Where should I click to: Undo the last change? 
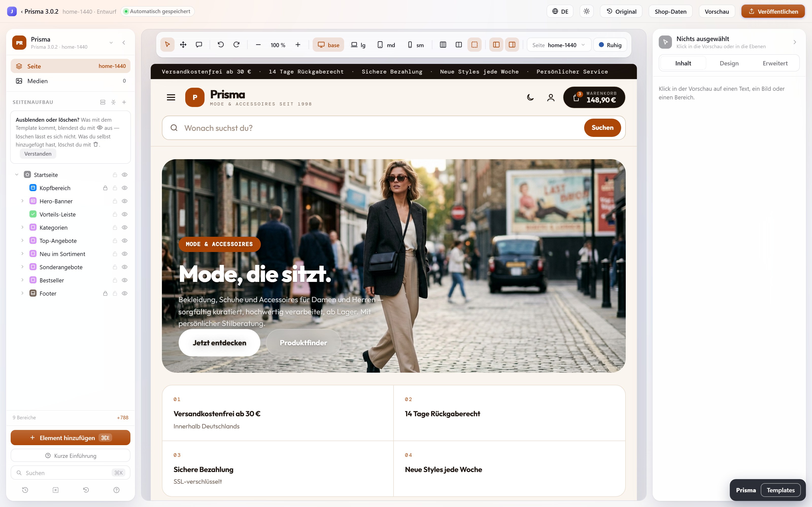[221, 45]
